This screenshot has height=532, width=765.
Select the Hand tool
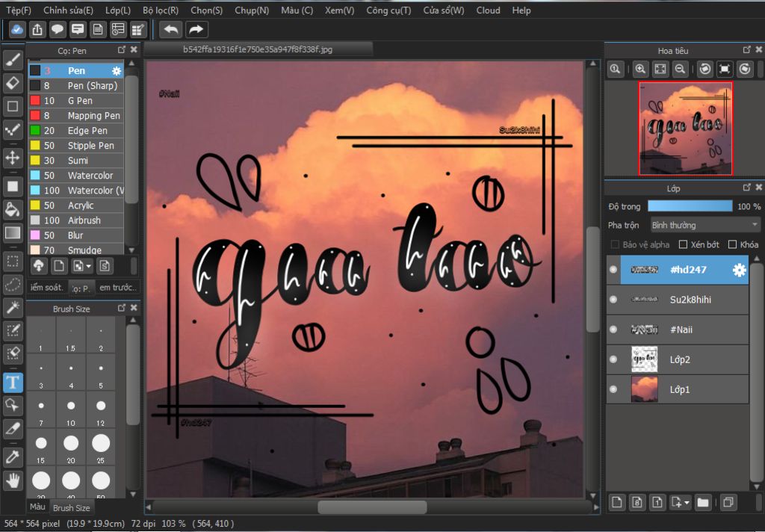(x=13, y=480)
